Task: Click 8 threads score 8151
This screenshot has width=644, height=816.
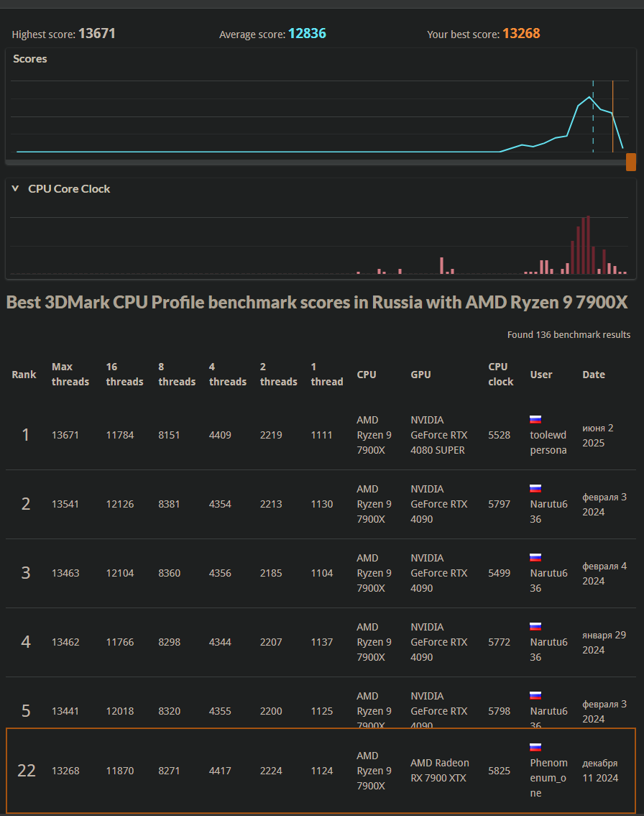Action: coord(169,435)
